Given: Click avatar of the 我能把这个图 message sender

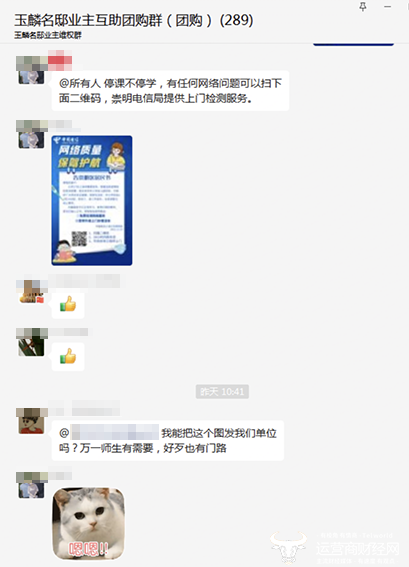Looking at the screenshot, I should coord(31,424).
